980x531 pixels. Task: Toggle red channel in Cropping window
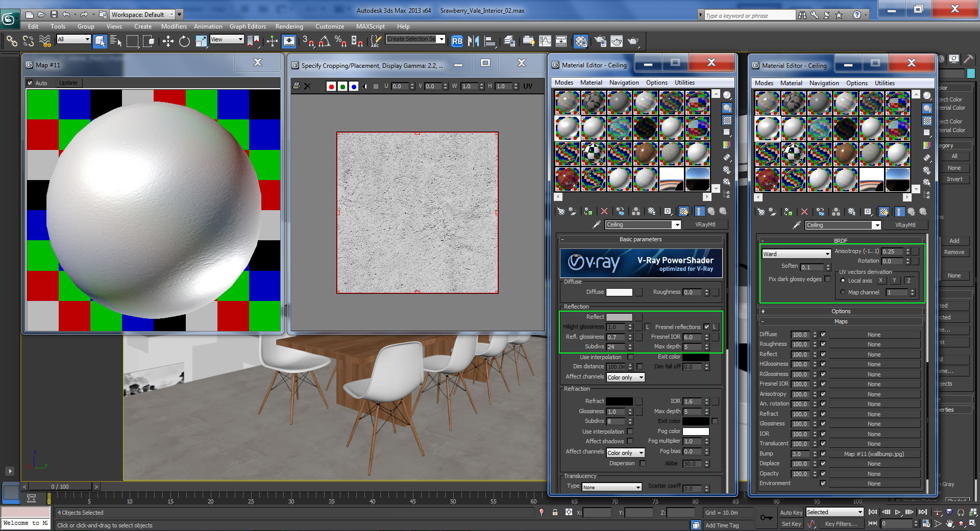[x=331, y=87]
